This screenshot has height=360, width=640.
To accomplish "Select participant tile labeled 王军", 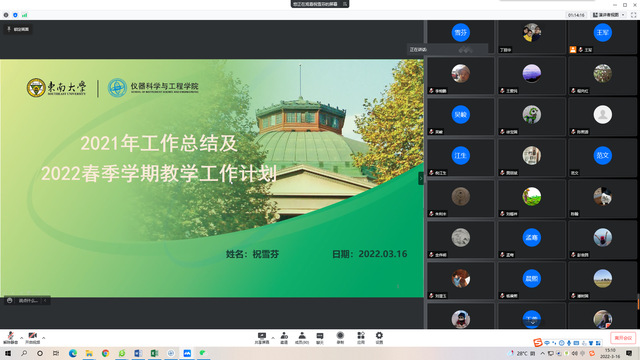I will point(602,37).
